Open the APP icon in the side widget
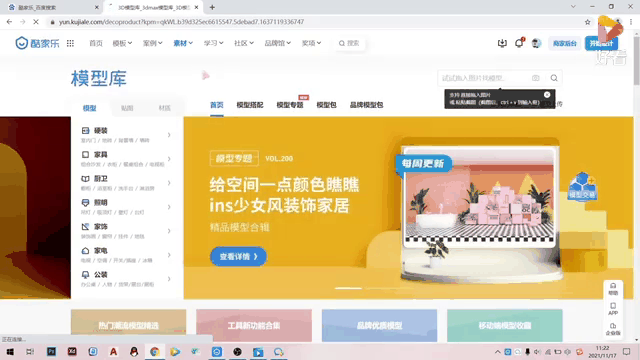The width and height of the screenshot is (640, 360). pos(613,309)
